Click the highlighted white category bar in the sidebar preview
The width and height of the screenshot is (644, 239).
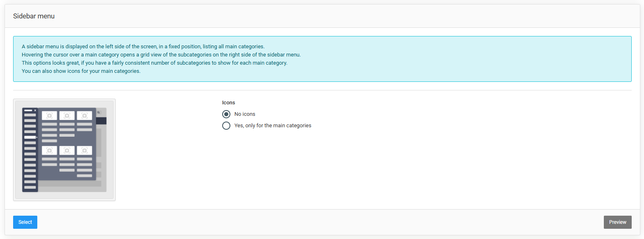click(x=30, y=137)
